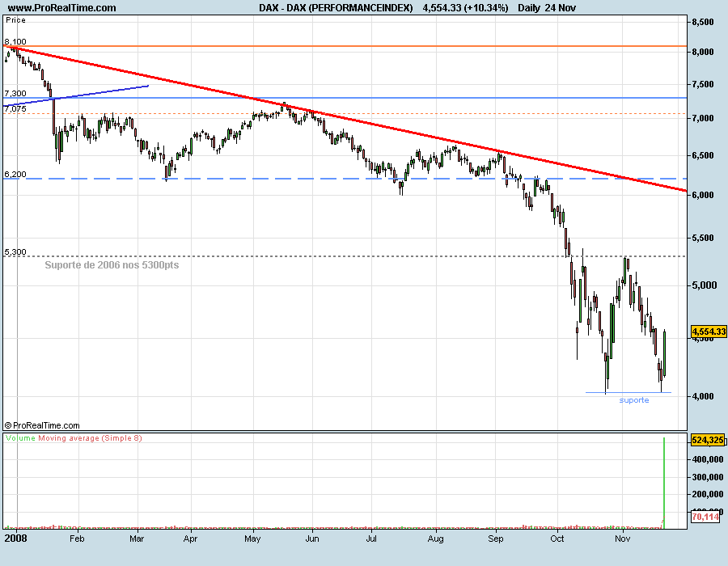Viewport: 728px width, 566px height.
Task: Click the 'Suporte de 2006 nos 5300pts' annotation
Action: [x=112, y=265]
